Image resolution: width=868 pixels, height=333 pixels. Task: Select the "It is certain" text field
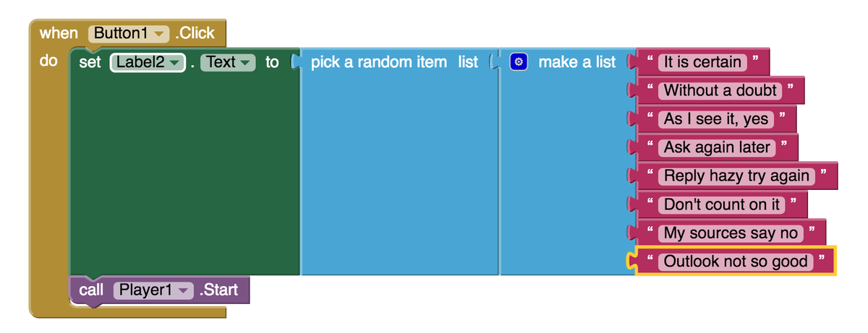coord(702,62)
